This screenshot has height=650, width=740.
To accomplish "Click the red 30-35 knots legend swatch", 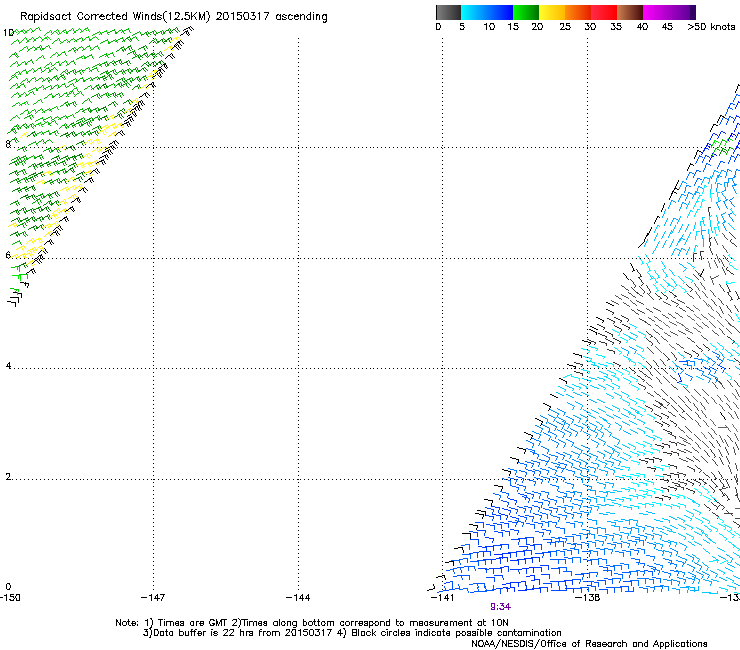I will 604,12.
